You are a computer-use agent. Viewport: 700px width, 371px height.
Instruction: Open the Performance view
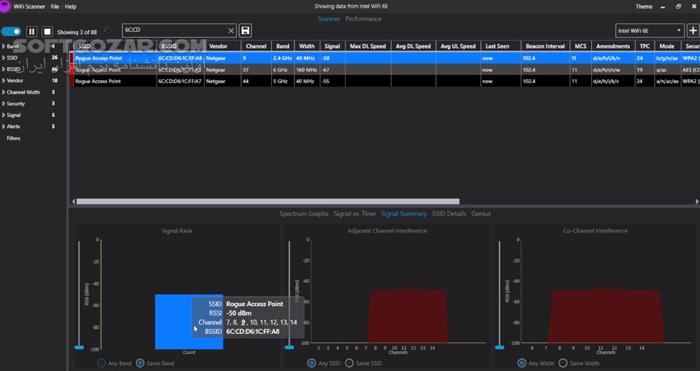(363, 19)
